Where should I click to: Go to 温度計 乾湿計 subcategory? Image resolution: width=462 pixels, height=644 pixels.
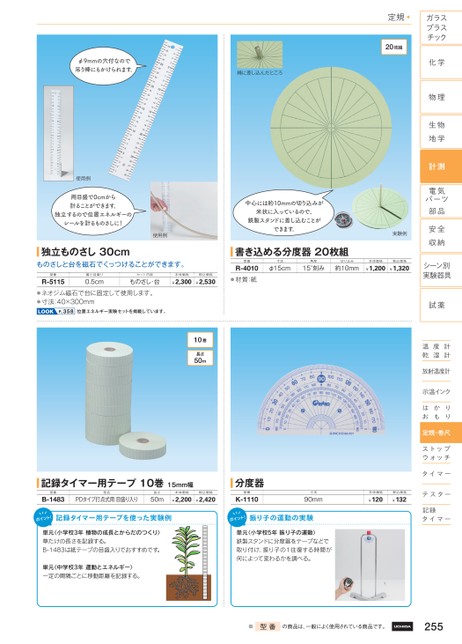click(x=436, y=351)
